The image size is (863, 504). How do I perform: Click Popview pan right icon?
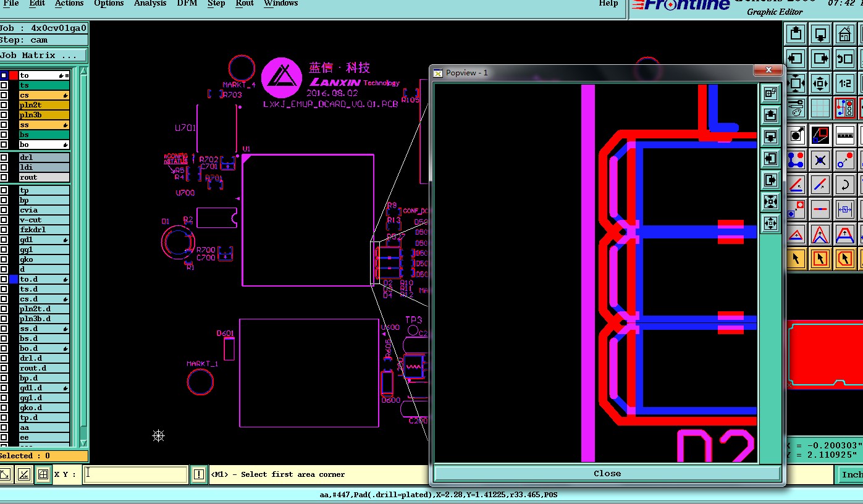[x=770, y=180]
